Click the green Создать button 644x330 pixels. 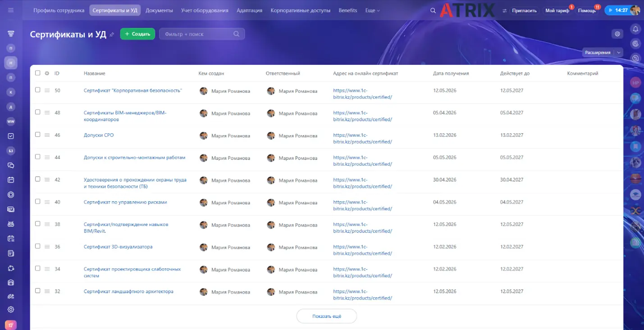click(x=137, y=34)
